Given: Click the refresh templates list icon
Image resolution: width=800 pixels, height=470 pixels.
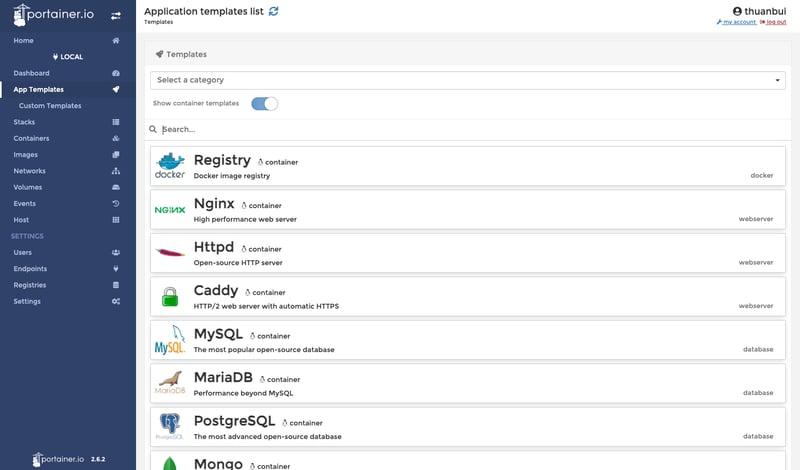Looking at the screenshot, I should coord(274,10).
